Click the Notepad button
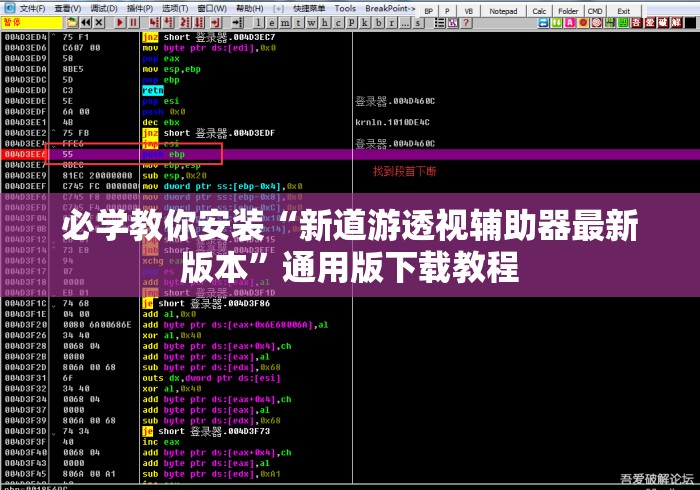This screenshot has width=700, height=490. [x=503, y=11]
